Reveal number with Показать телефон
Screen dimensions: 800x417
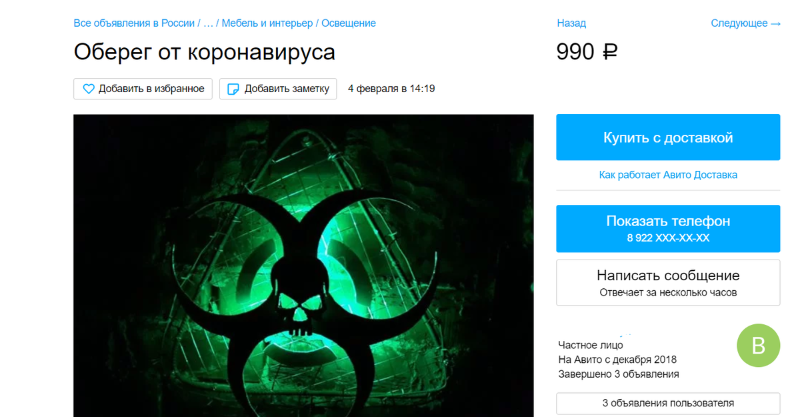point(668,229)
